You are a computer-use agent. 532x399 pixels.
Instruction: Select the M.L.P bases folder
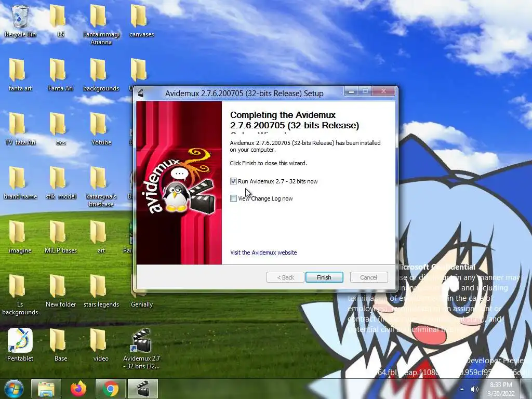click(x=60, y=237)
